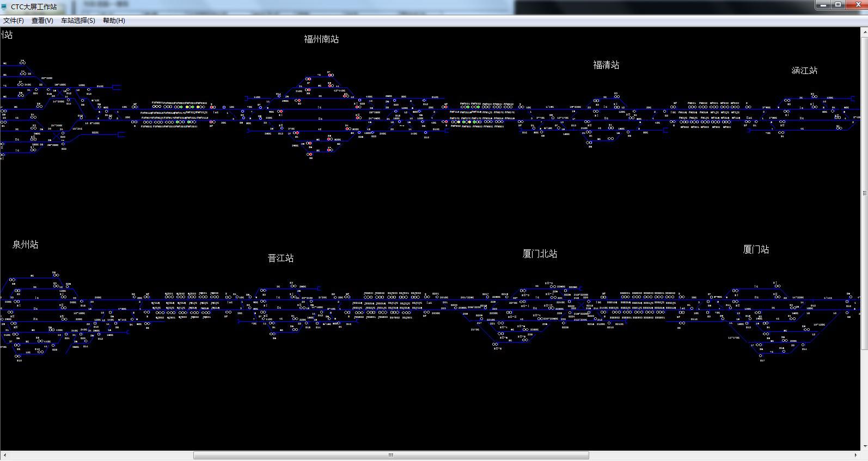Click the horizontal scrollbar right arrow
The image size is (868, 461).
[x=855, y=455]
